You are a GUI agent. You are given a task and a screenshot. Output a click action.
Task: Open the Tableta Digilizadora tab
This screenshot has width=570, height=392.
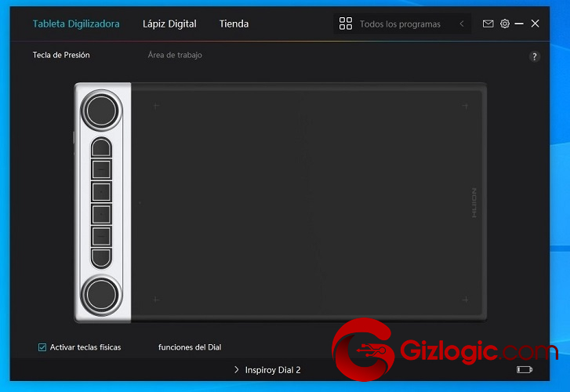[x=76, y=24]
